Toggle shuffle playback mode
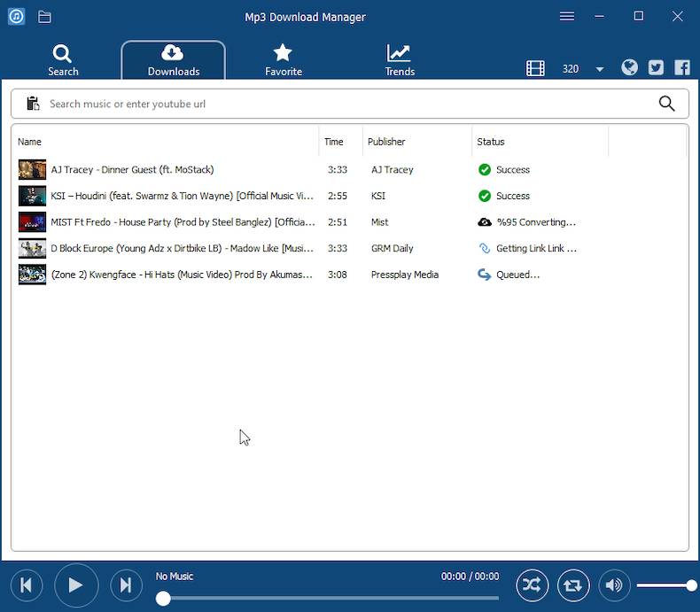Screen dimensions: 700x612 click(x=532, y=585)
